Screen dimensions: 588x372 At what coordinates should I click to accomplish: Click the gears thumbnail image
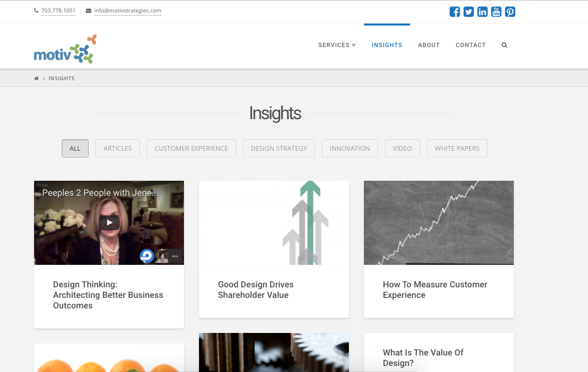tap(274, 352)
